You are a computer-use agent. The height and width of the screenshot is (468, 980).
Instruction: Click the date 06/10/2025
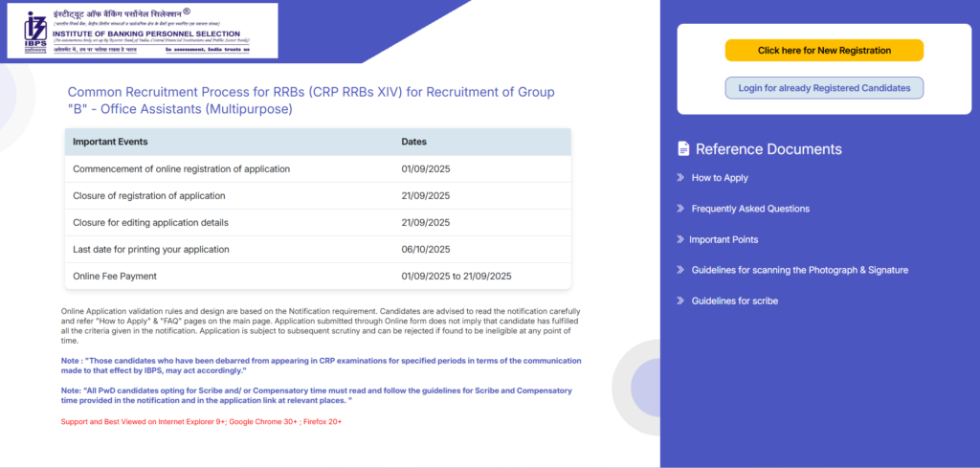coord(426,249)
